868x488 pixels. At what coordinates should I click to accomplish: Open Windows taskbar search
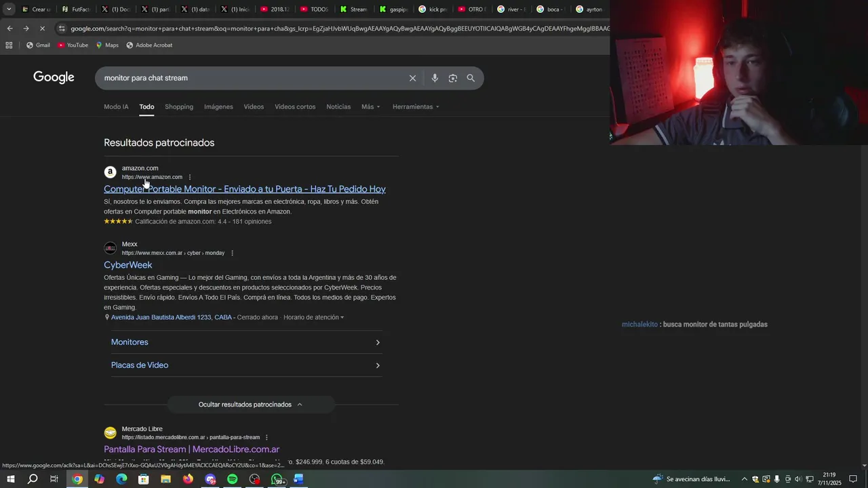33,479
